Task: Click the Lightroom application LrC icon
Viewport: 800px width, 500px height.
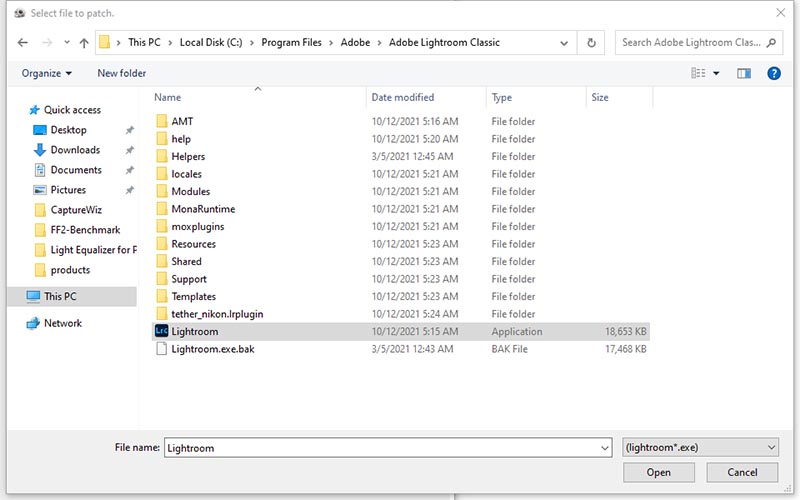Action: pyautogui.click(x=161, y=331)
